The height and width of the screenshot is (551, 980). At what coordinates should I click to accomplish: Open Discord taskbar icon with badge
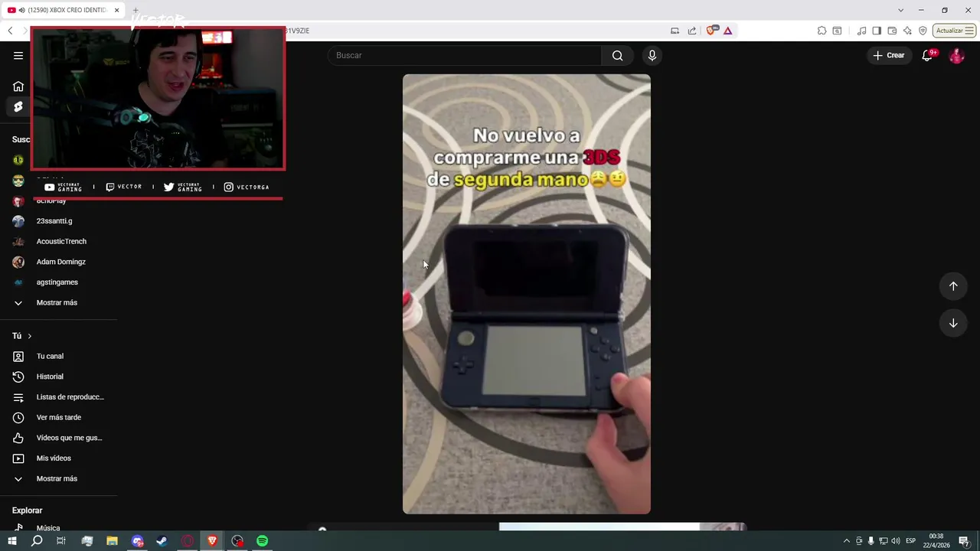click(137, 541)
